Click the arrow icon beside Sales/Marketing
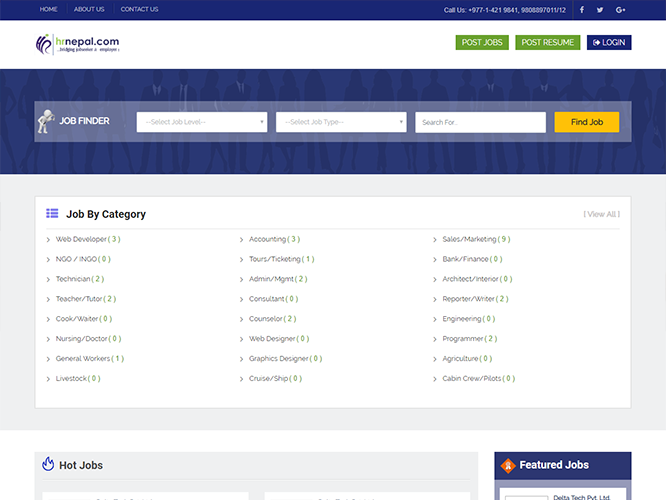Image resolution: width=666 pixels, height=500 pixels. [x=435, y=240]
